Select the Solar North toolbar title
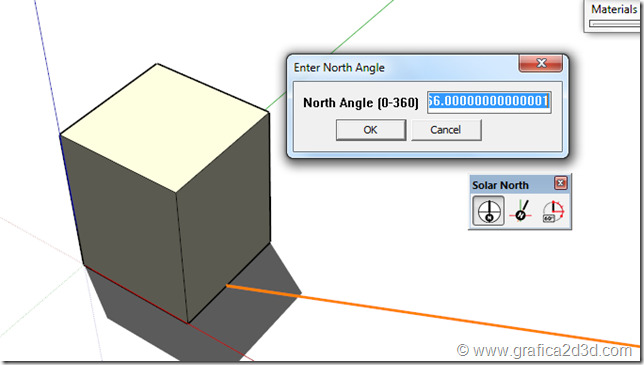The width and height of the screenshot is (644, 365). [500, 186]
